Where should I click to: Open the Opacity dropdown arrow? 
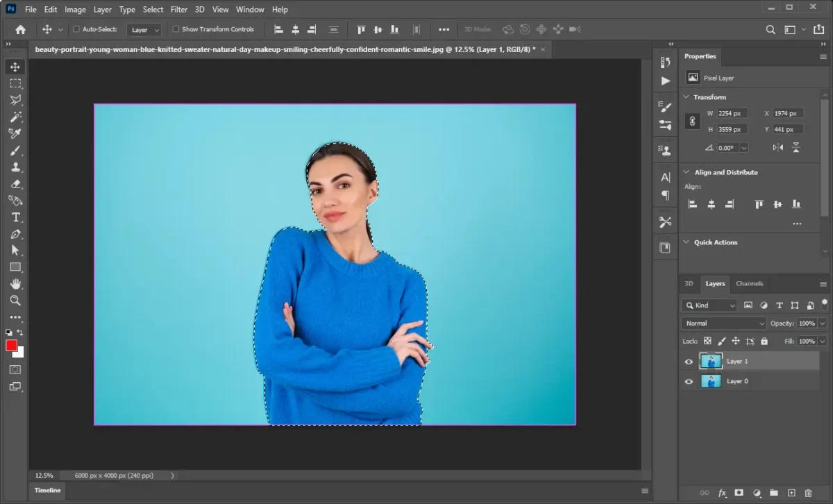[823, 323]
